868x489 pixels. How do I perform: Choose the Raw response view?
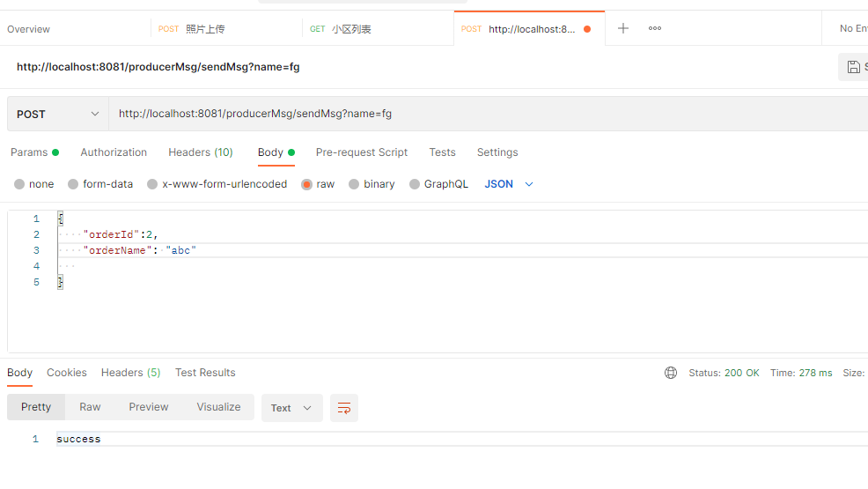click(90, 407)
